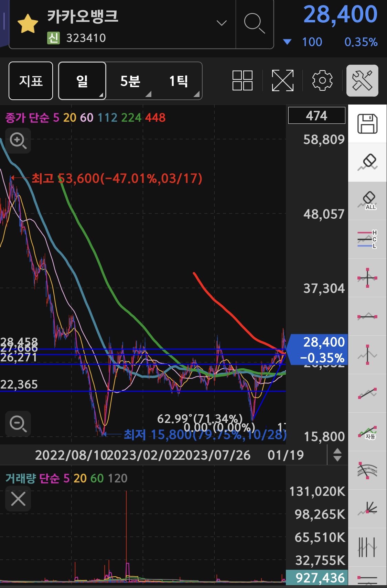This screenshot has height=588, width=387.
Task: Open chart settings gear
Action: click(322, 80)
